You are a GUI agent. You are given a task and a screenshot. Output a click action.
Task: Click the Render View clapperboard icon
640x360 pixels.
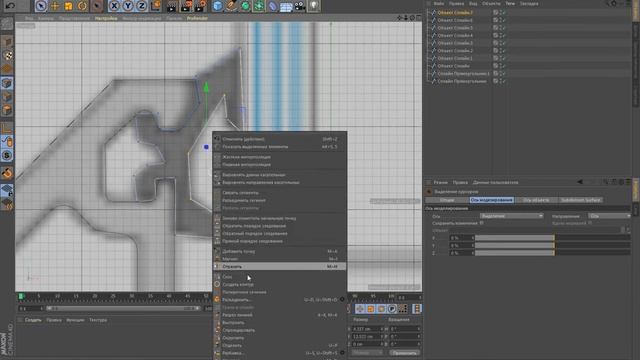[172, 6]
